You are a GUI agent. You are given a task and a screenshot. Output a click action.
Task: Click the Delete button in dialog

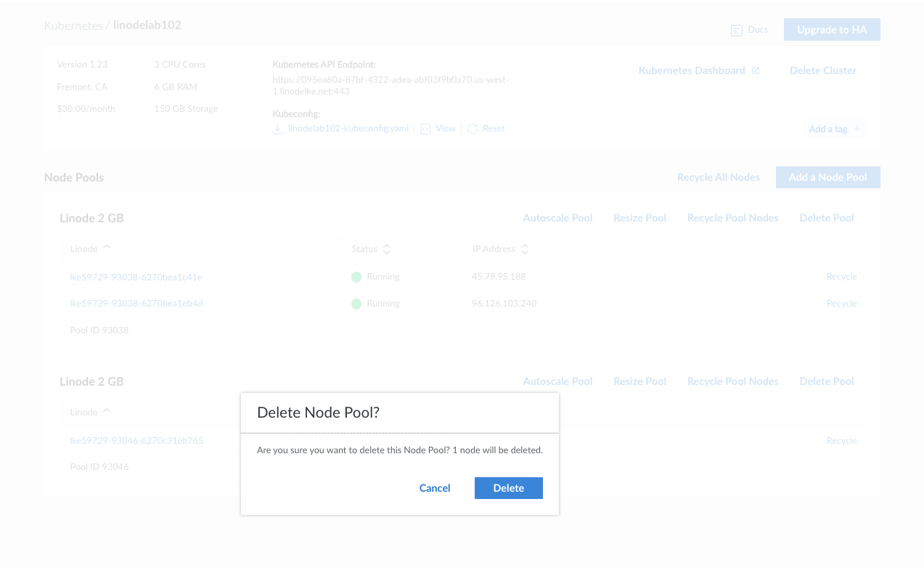(508, 488)
